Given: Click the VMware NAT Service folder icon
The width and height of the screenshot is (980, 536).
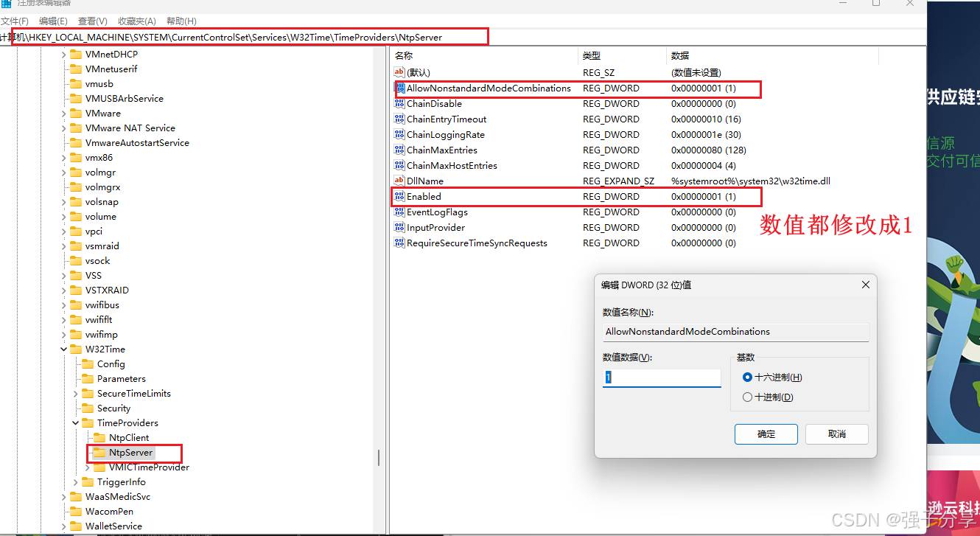Looking at the screenshot, I should pos(76,128).
